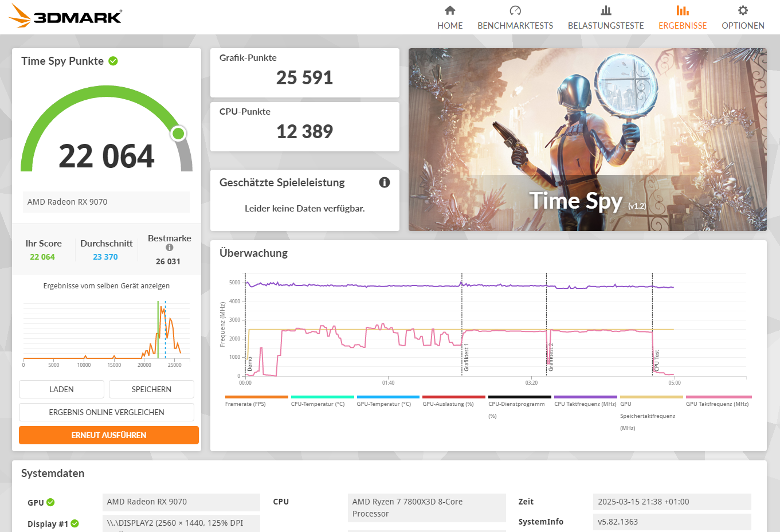Toggle GPU-Auslastung red legend swatch
Screen dimensions: 780x532
coord(454,397)
